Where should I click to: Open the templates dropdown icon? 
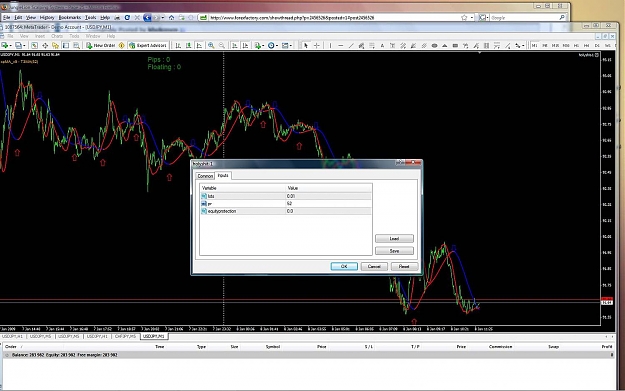click(287, 45)
